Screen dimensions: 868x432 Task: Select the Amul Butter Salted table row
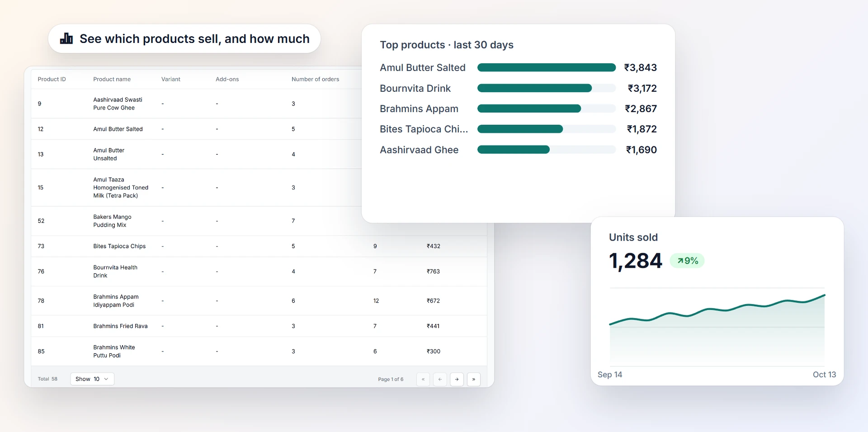(x=196, y=129)
